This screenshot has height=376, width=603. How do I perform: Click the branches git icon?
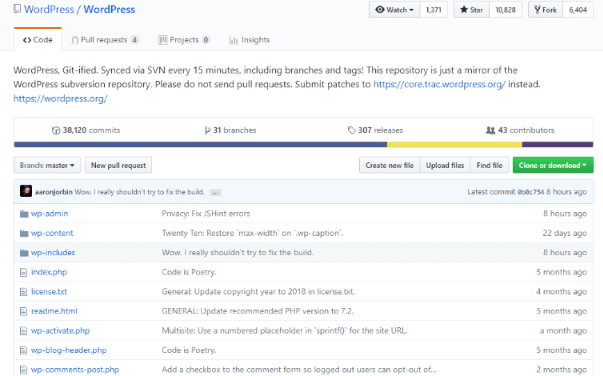pos(208,131)
